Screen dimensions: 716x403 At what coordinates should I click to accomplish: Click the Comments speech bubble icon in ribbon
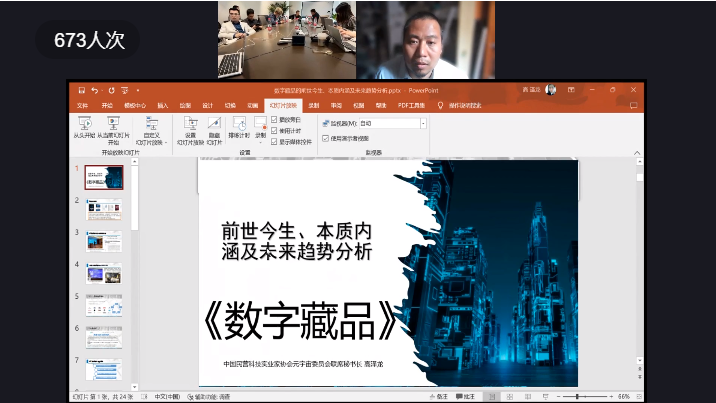point(633,105)
